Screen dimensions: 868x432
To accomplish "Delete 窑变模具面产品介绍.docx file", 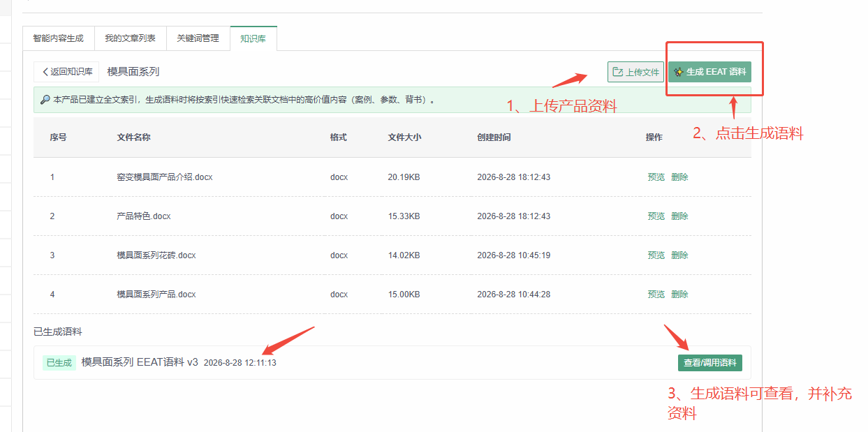I will pyautogui.click(x=679, y=177).
